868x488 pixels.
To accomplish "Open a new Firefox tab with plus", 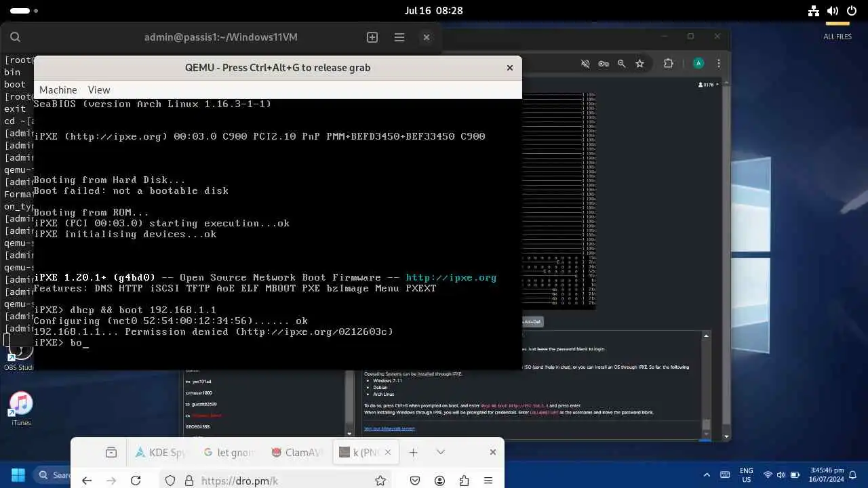I will tap(413, 452).
